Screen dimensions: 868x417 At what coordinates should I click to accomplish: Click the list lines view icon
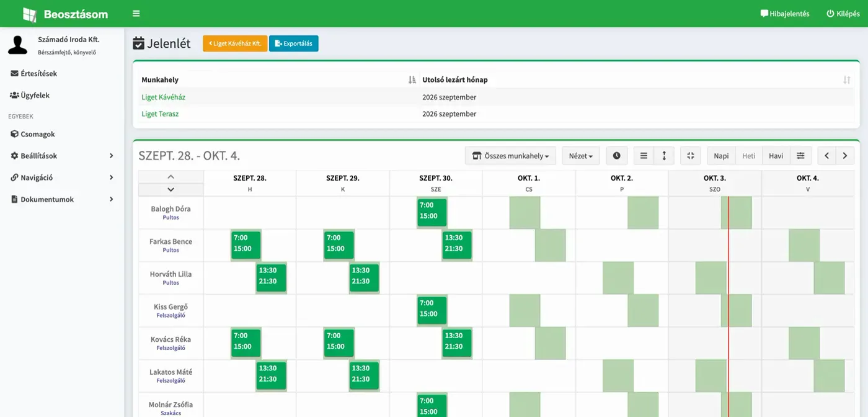tap(644, 156)
